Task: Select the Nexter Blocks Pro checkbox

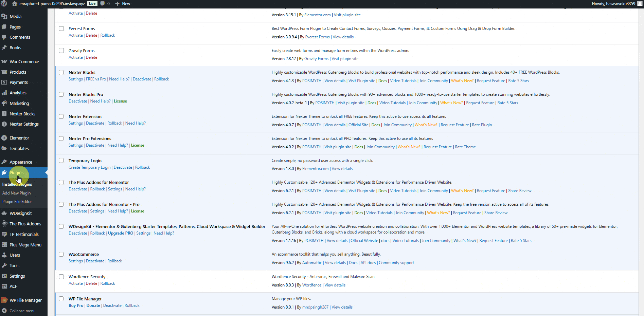Action: coord(61,94)
